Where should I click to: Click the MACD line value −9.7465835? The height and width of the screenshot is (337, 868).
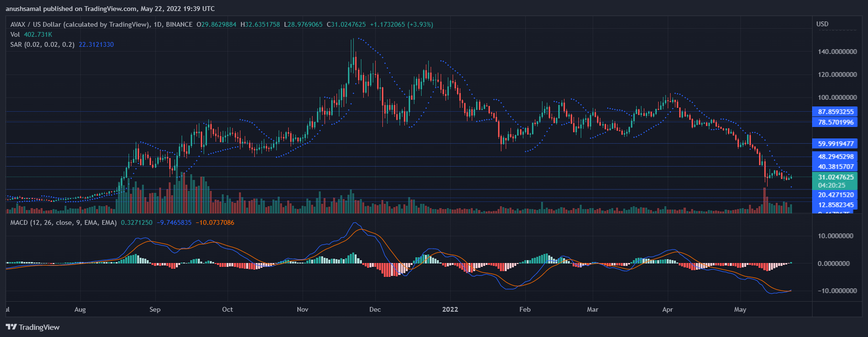tap(175, 222)
